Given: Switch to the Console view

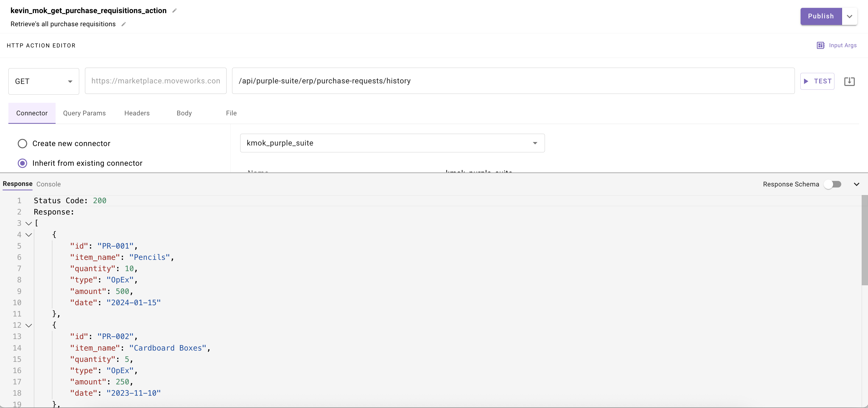Looking at the screenshot, I should coord(49,184).
